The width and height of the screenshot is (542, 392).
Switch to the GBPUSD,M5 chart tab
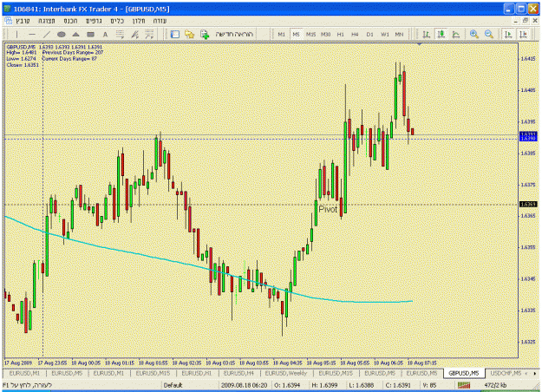click(464, 373)
